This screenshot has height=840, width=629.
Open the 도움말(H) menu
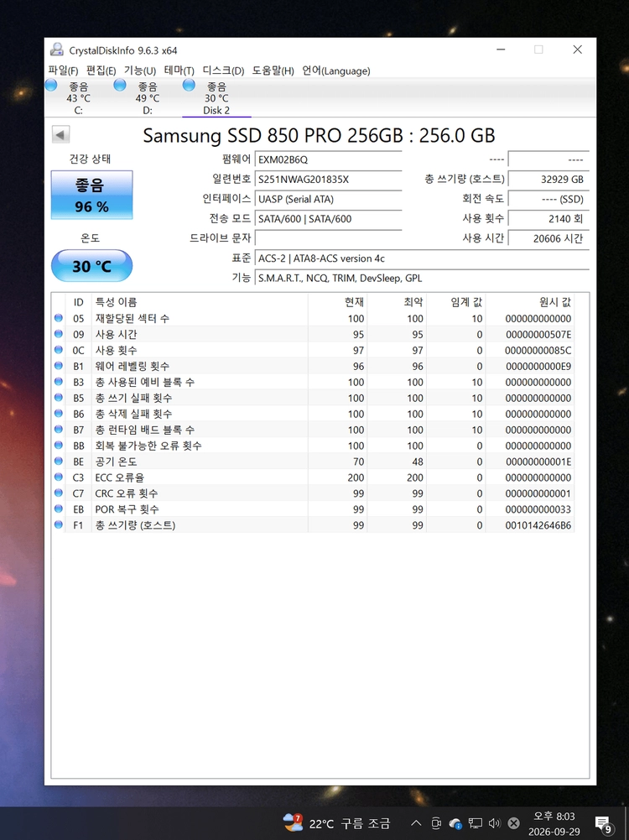(273, 70)
